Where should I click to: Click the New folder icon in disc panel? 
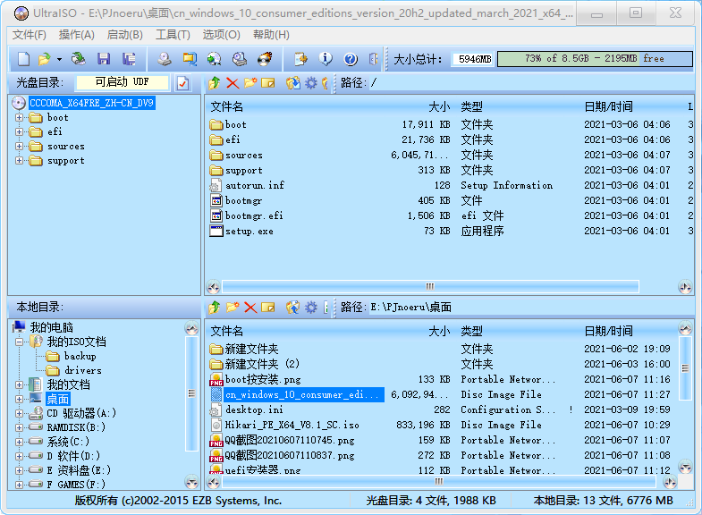250,83
